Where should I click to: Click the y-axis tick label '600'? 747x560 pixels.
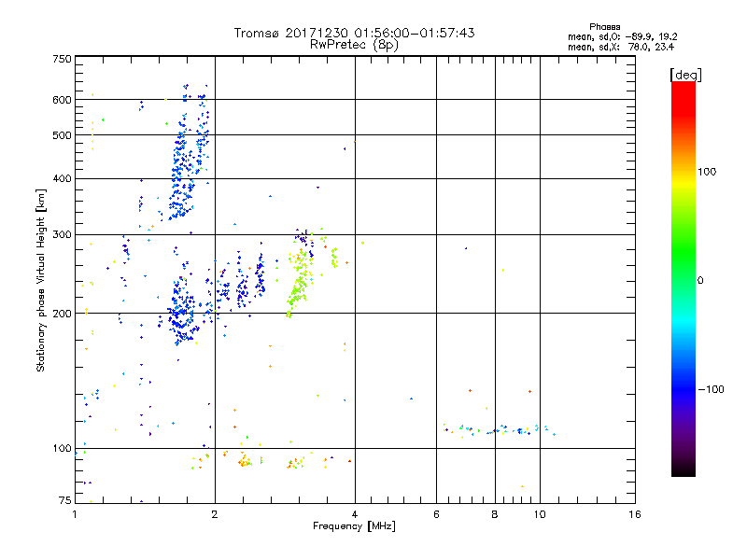[62, 100]
